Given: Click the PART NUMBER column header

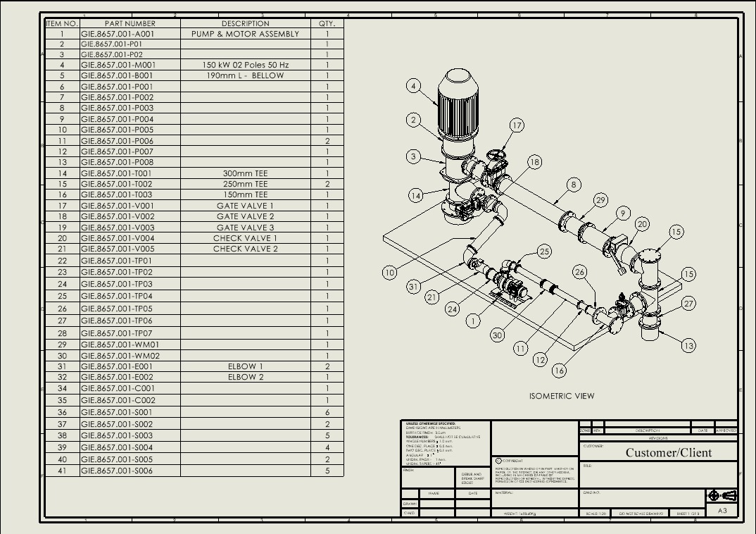Looking at the screenshot, I should tap(130, 23).
